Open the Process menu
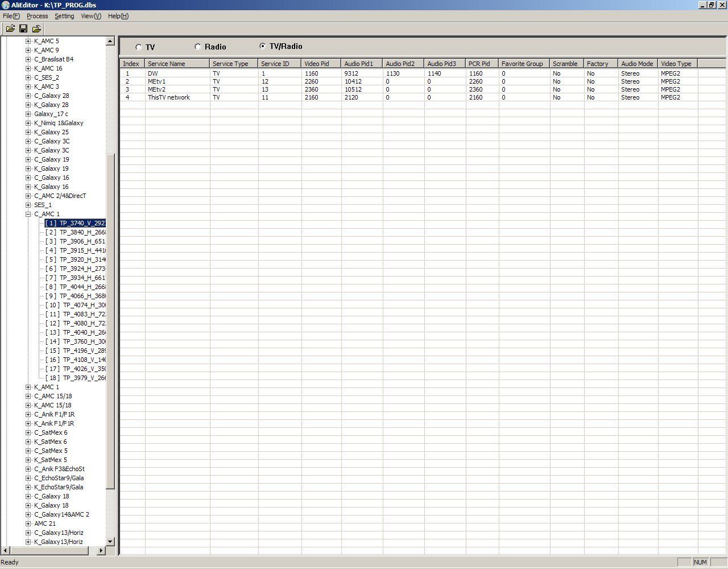728x569 pixels. click(37, 16)
